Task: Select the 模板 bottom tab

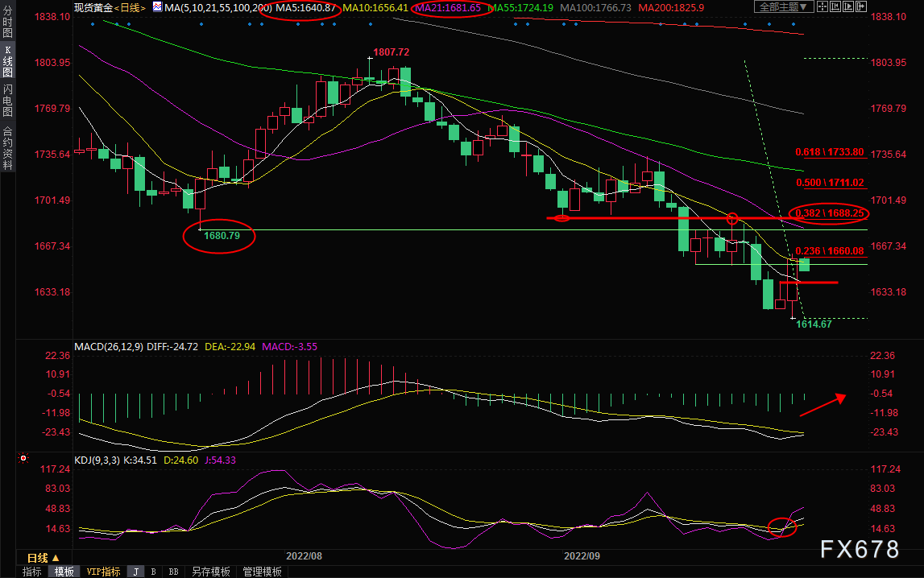Action: [x=64, y=572]
